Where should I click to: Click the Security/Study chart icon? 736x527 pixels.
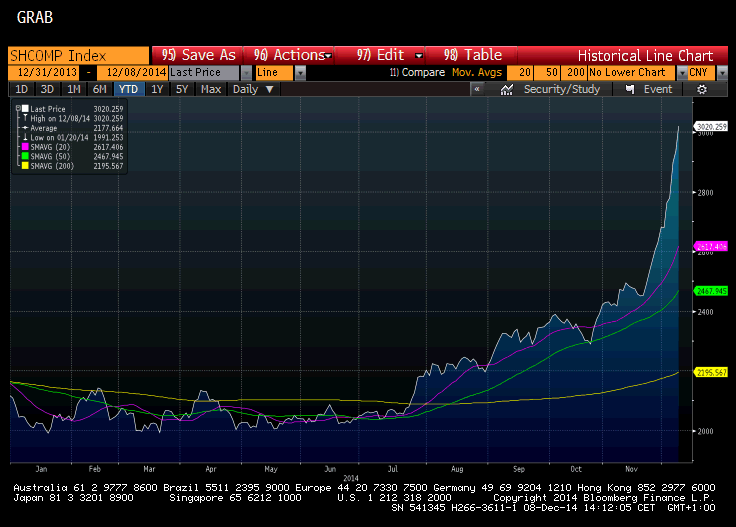[x=506, y=89]
